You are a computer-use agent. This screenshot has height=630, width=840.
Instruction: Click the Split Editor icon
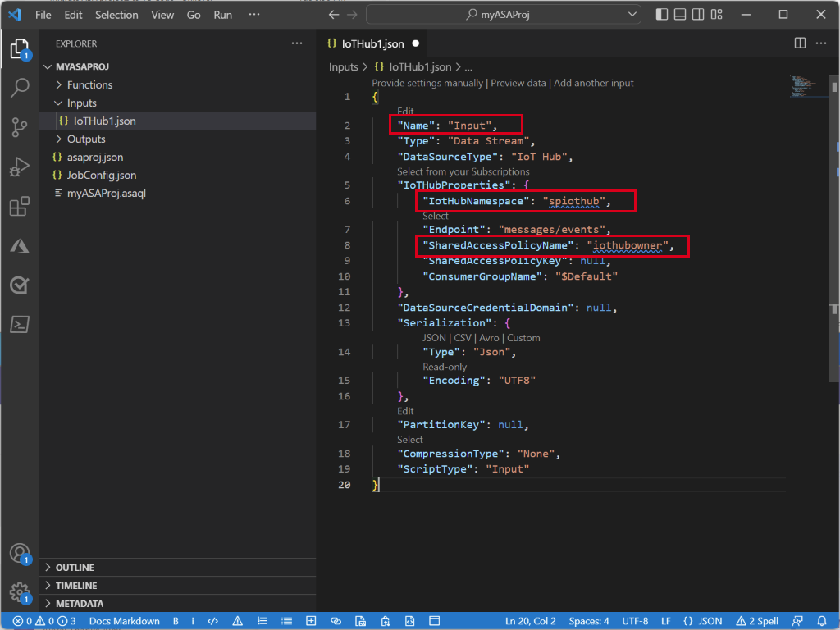click(800, 43)
